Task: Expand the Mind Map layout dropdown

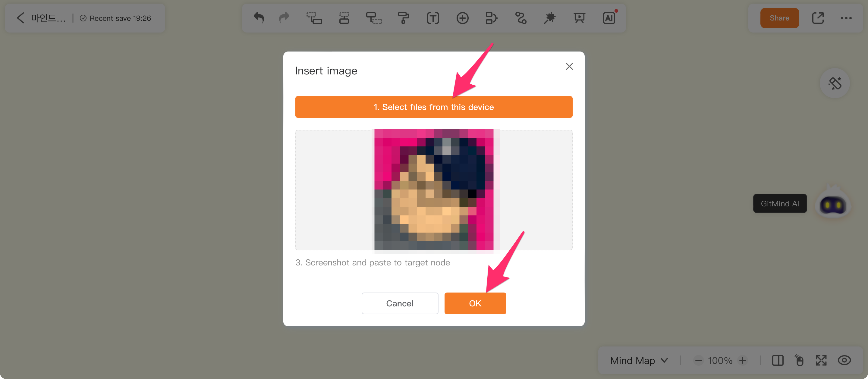Action: [x=639, y=360]
